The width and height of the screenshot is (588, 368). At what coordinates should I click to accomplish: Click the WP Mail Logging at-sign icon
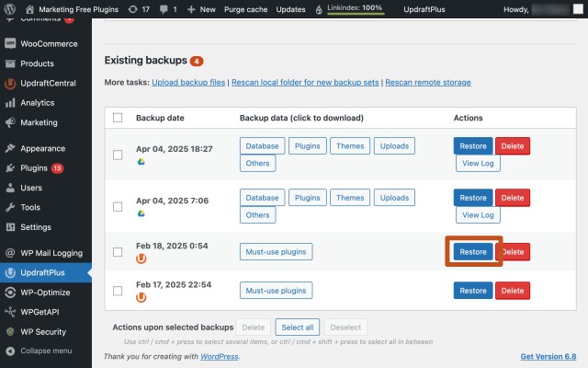(10, 253)
